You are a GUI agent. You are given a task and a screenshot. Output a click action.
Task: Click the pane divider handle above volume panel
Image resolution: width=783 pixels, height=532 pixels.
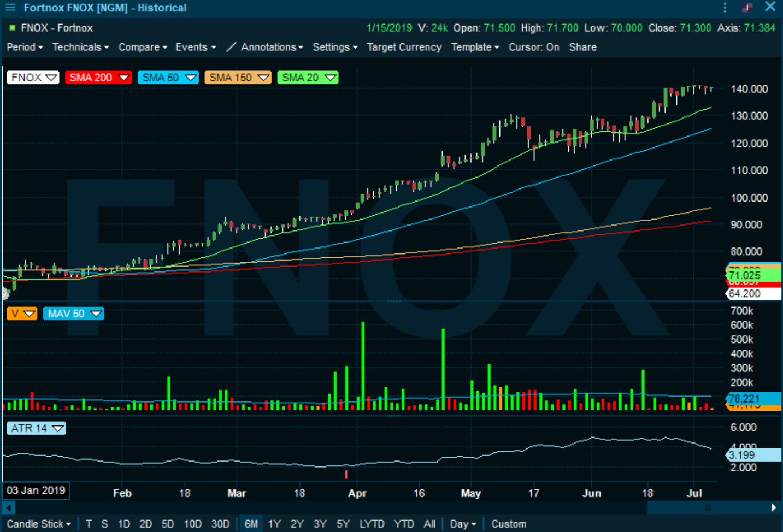click(393, 301)
